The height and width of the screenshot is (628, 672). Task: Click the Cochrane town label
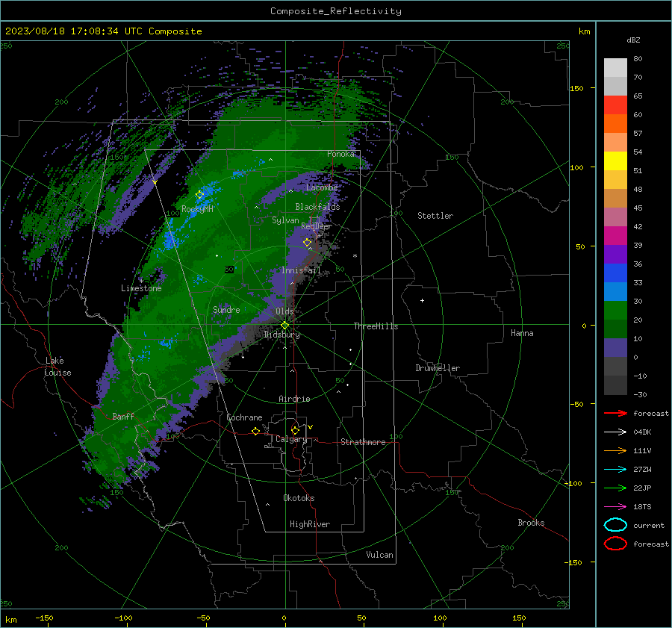tap(244, 417)
